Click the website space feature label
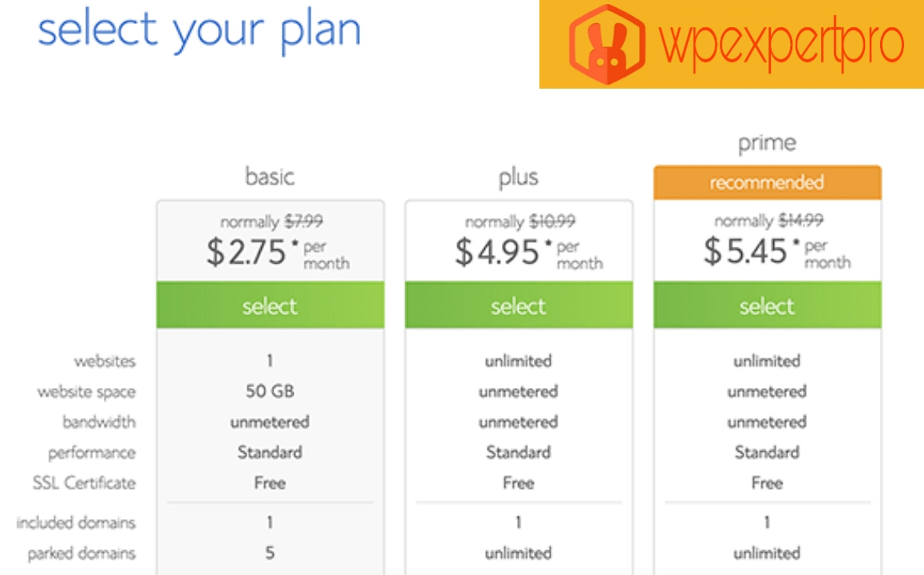This screenshot has height=575, width=924. [87, 391]
